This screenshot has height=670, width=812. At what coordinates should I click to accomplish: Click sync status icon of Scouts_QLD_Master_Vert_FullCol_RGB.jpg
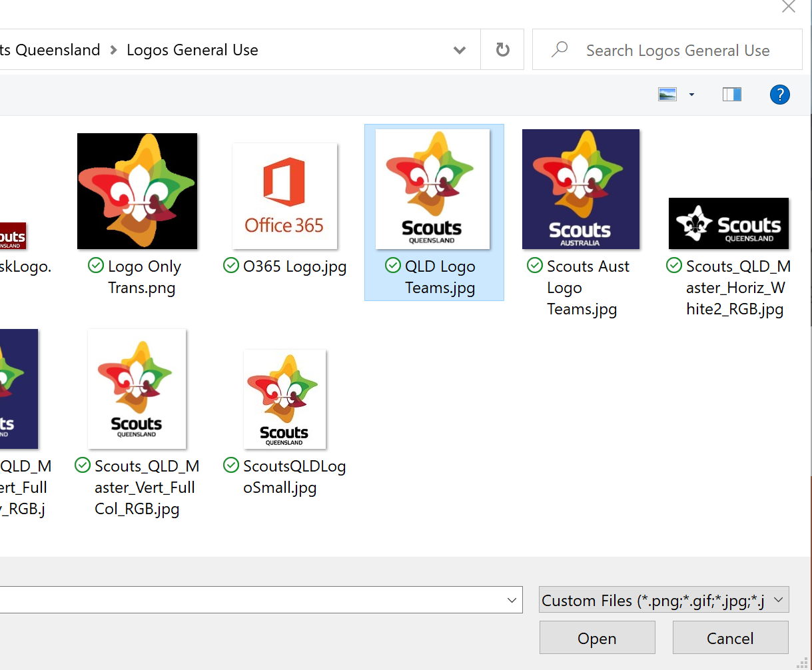[x=83, y=465]
